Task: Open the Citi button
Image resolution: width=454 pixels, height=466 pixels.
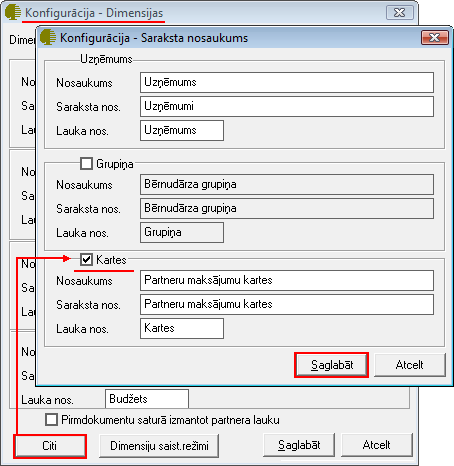Action: click(x=50, y=446)
